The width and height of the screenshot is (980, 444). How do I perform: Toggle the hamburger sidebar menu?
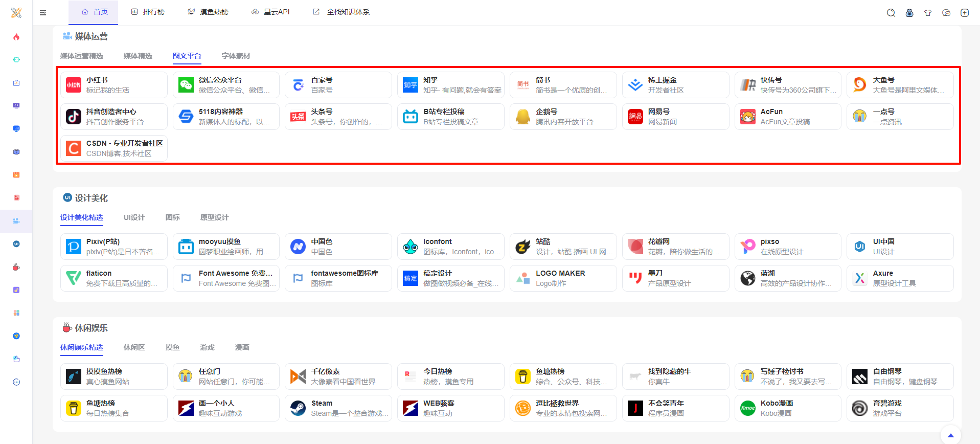point(43,13)
